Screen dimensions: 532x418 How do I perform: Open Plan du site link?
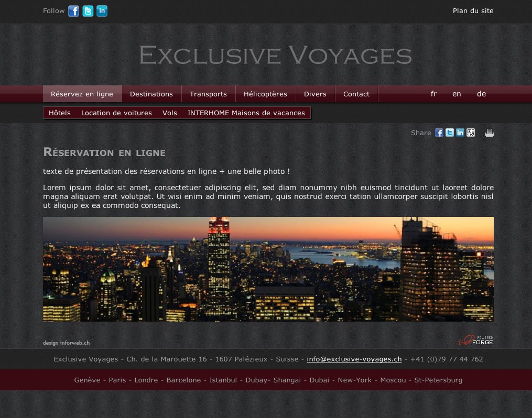click(473, 11)
